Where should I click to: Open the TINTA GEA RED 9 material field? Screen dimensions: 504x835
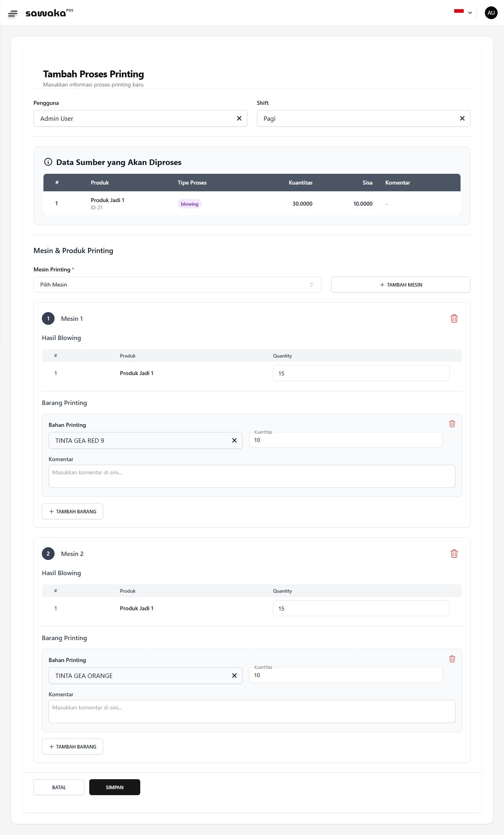[x=145, y=440]
